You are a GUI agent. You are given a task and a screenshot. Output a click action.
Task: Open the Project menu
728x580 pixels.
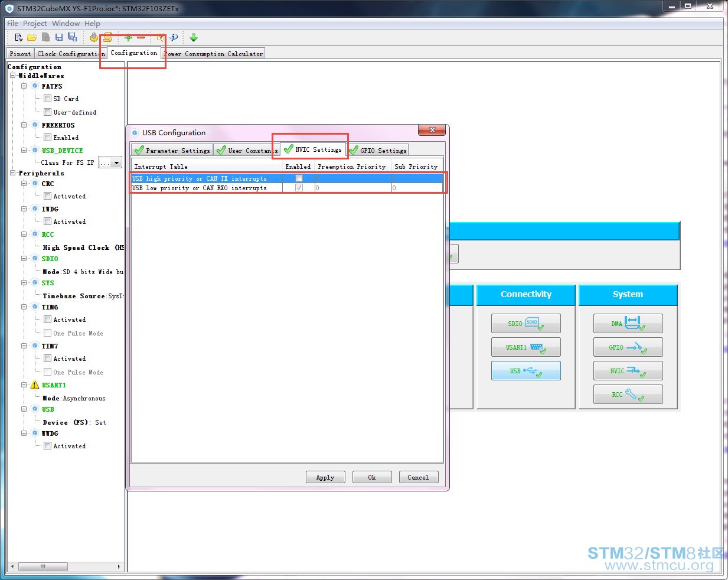tap(35, 24)
